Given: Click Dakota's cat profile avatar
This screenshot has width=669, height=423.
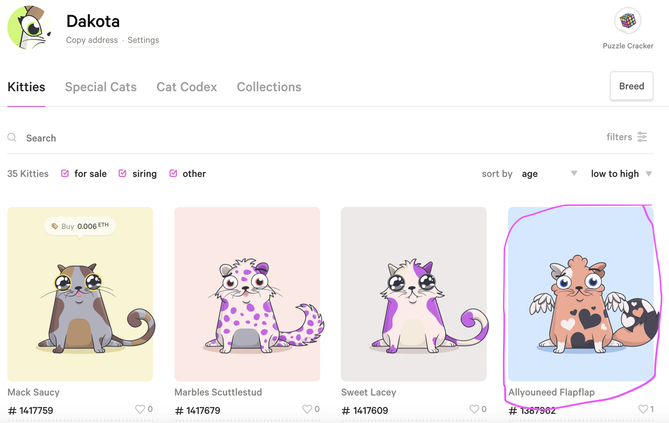Looking at the screenshot, I should click(30, 26).
